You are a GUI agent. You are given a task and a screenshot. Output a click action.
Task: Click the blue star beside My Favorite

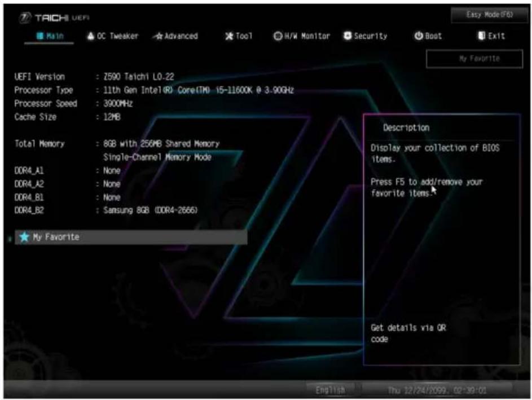coord(24,237)
